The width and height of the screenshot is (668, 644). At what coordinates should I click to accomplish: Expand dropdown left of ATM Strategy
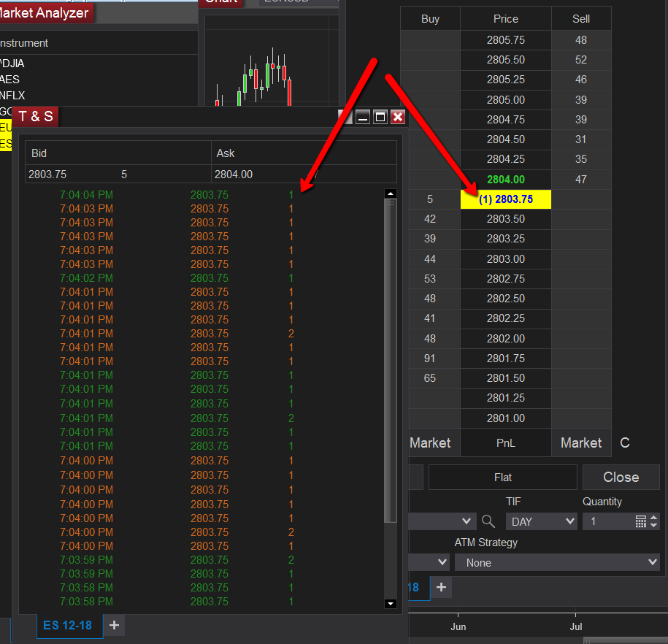[442, 562]
